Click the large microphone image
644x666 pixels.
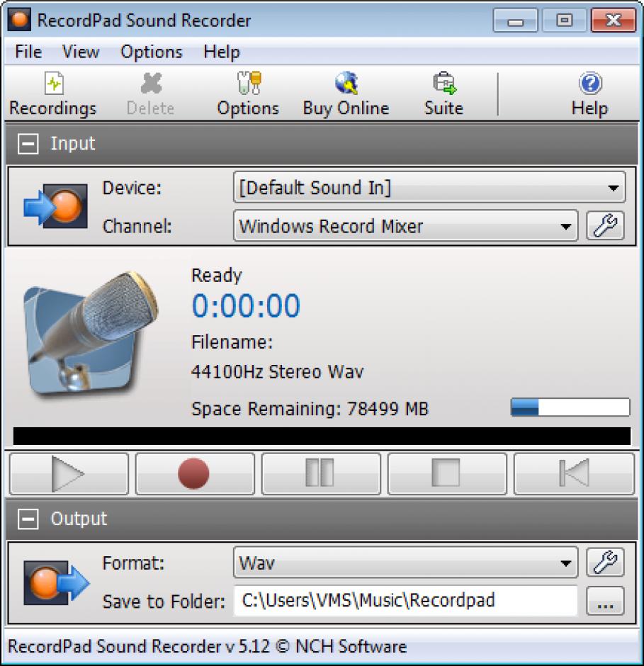91,333
